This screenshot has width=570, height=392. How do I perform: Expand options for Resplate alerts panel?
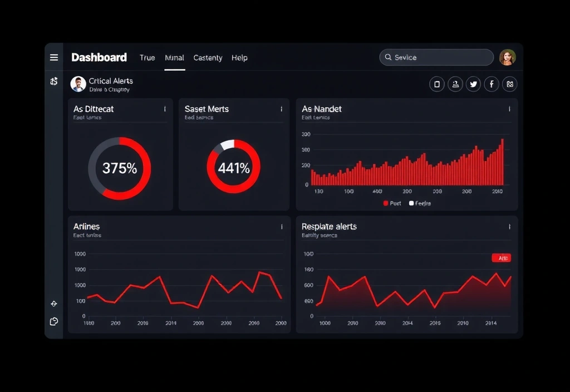509,227
